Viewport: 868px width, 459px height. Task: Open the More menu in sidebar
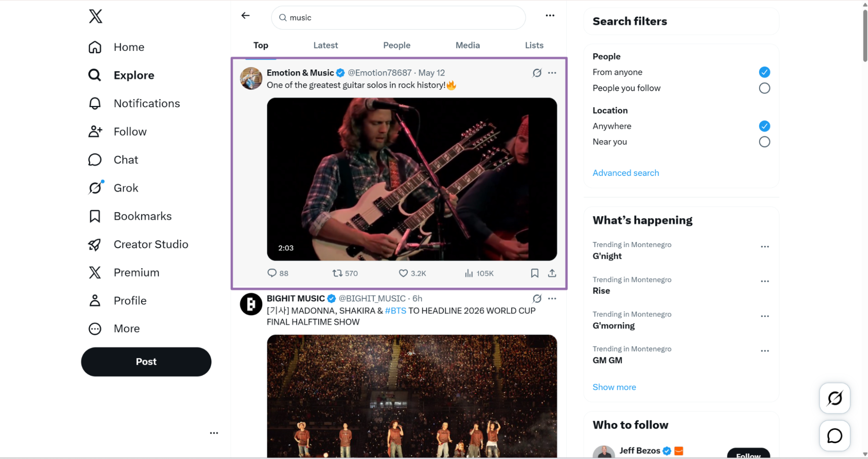pyautogui.click(x=114, y=329)
